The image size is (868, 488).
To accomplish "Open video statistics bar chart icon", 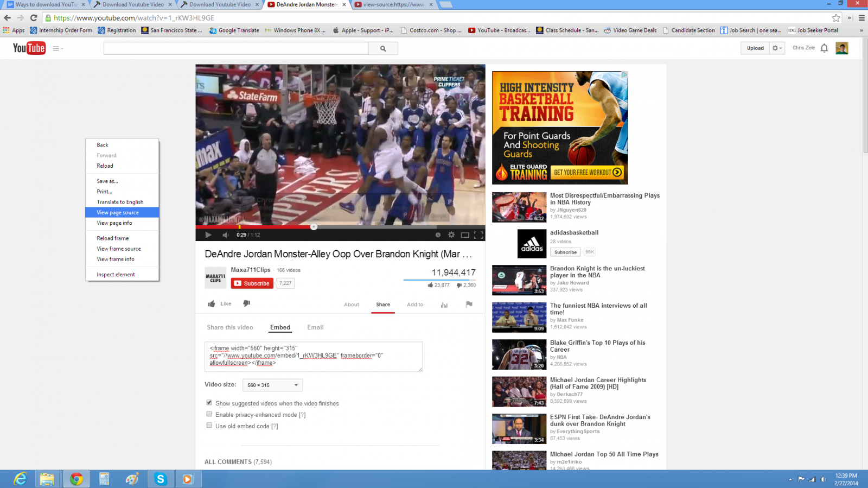I will point(444,305).
